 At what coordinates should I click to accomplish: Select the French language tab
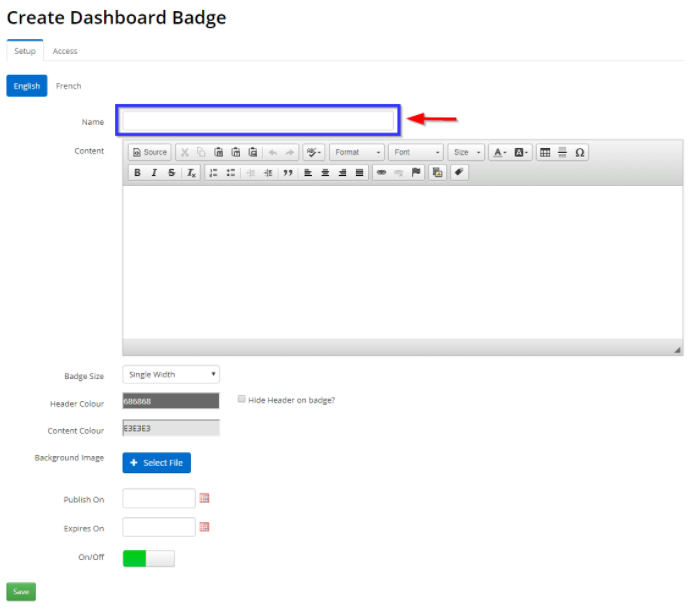click(69, 86)
